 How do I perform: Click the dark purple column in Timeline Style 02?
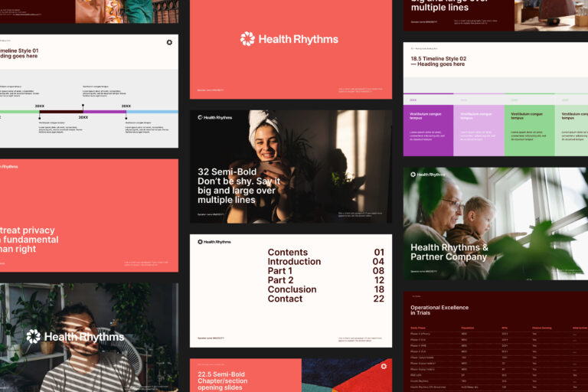428,130
